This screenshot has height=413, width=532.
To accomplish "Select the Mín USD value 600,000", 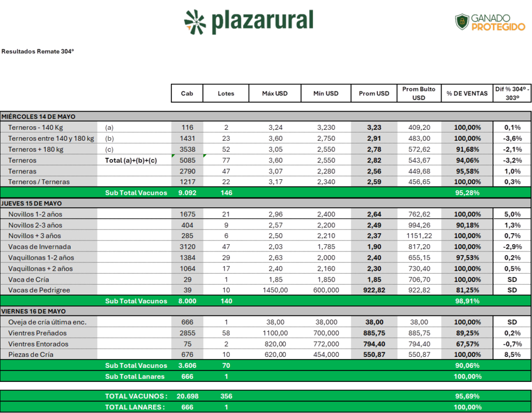I will (x=326, y=290).
